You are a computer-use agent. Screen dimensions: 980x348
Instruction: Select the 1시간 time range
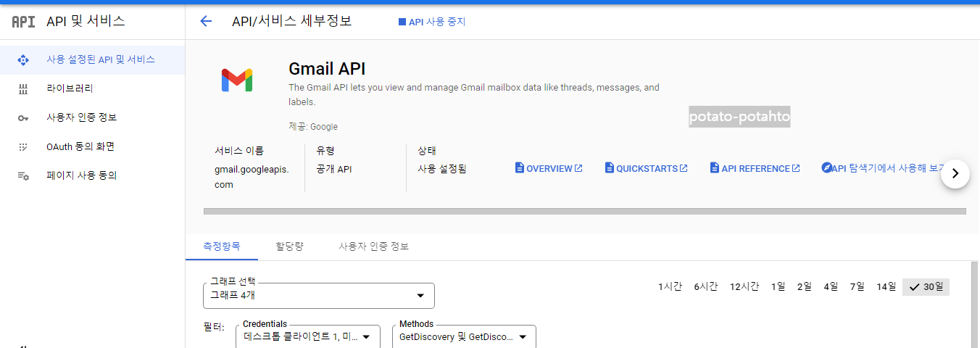point(670,286)
